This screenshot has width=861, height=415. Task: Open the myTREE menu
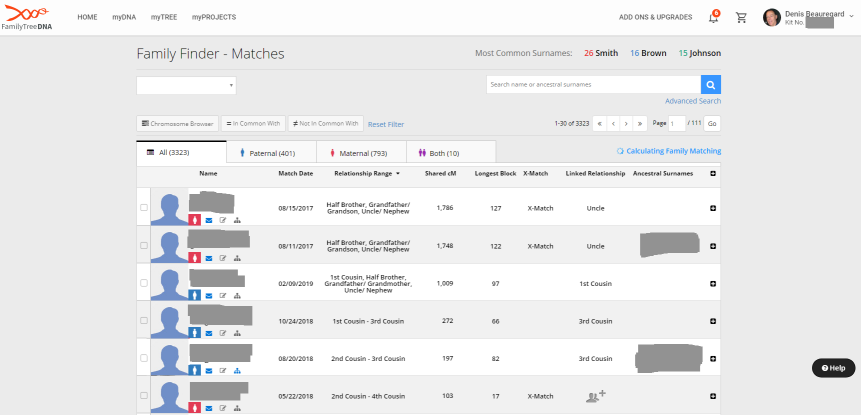pyautogui.click(x=164, y=17)
